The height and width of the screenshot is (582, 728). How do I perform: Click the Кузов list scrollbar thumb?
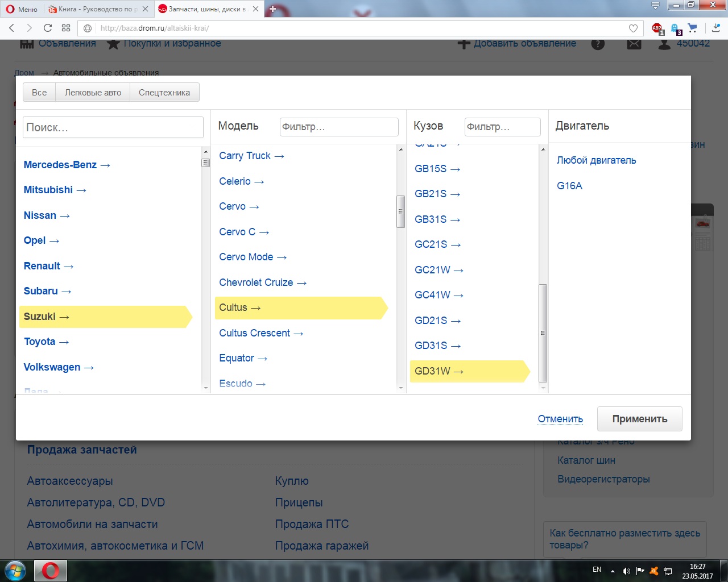pyautogui.click(x=543, y=332)
